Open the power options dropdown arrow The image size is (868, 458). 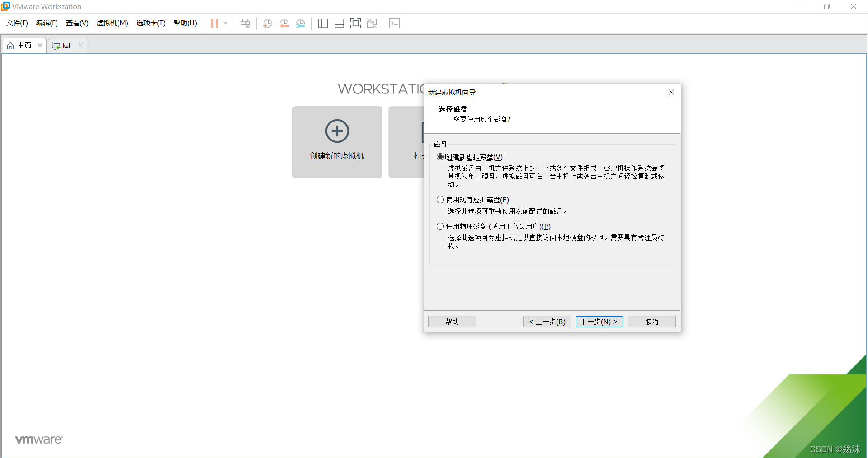point(226,23)
